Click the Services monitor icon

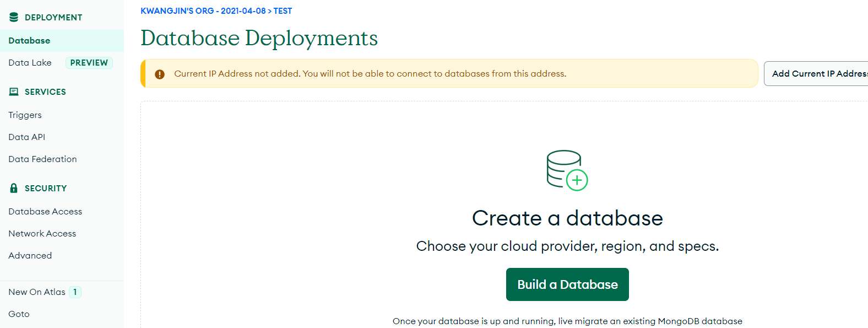14,92
